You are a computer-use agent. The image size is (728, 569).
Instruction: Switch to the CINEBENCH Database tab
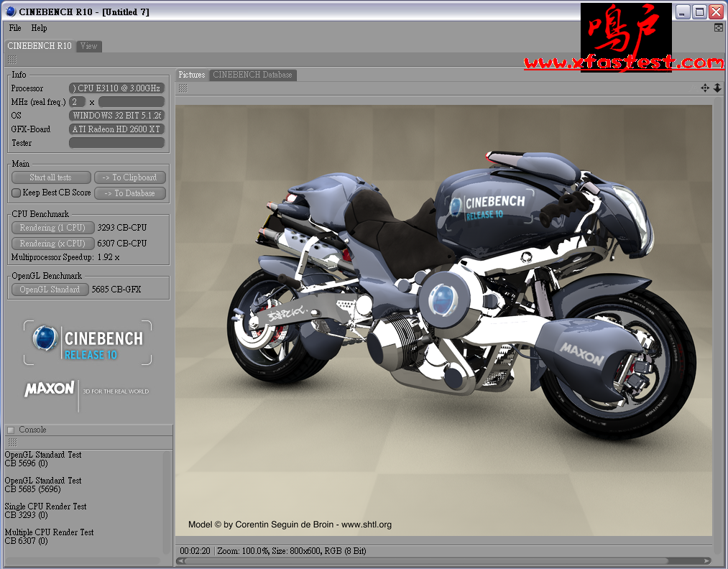tap(252, 75)
